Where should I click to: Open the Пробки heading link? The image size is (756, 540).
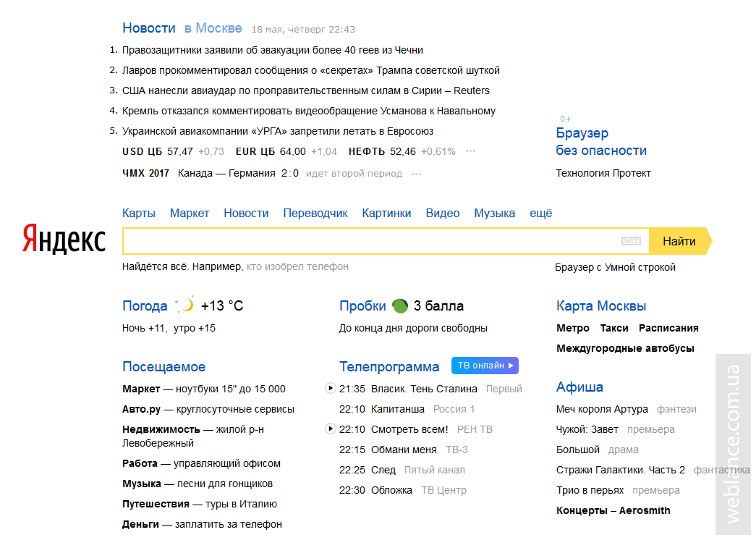coord(362,306)
